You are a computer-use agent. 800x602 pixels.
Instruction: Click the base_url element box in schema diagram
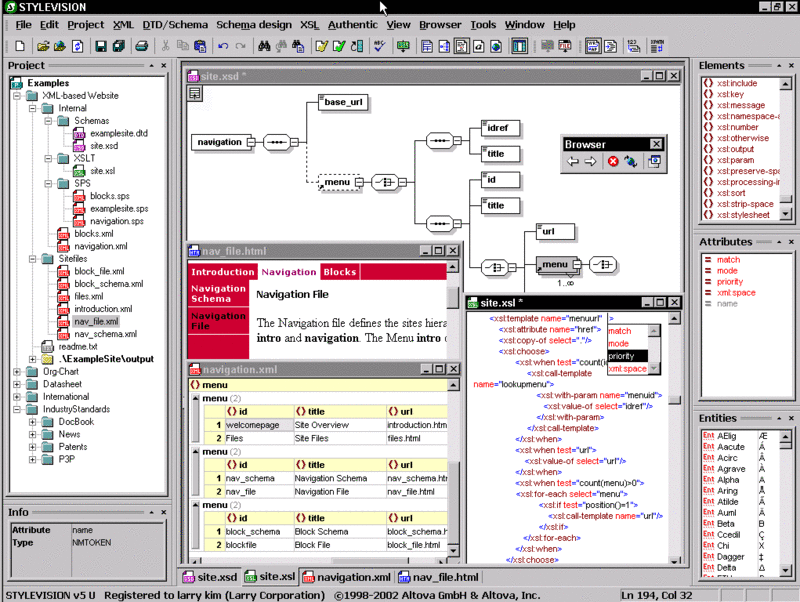pos(343,102)
